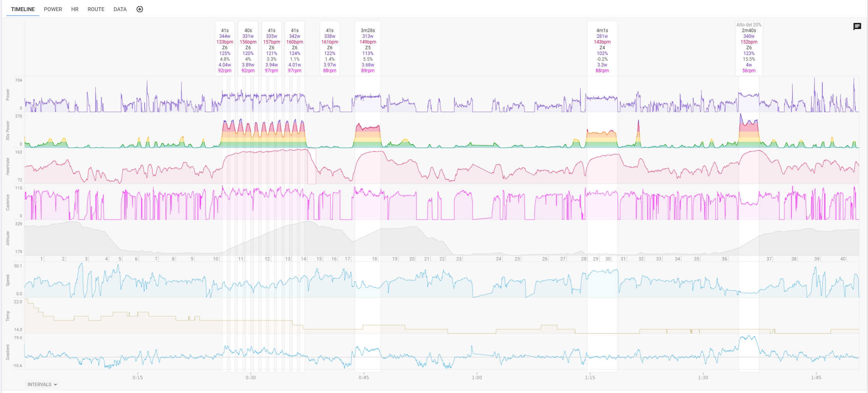Screen dimensions: 868x393
Task: Select the ROUTE tab
Action: 96,9
